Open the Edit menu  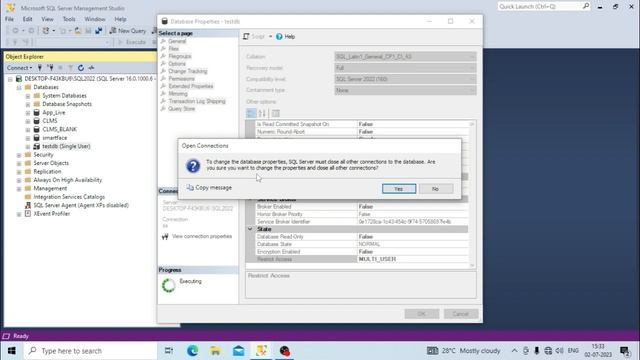[27, 19]
